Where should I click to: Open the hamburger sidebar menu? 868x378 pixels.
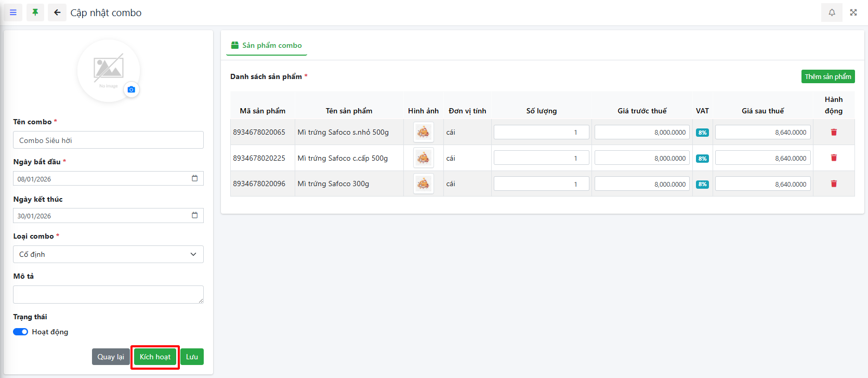[13, 12]
